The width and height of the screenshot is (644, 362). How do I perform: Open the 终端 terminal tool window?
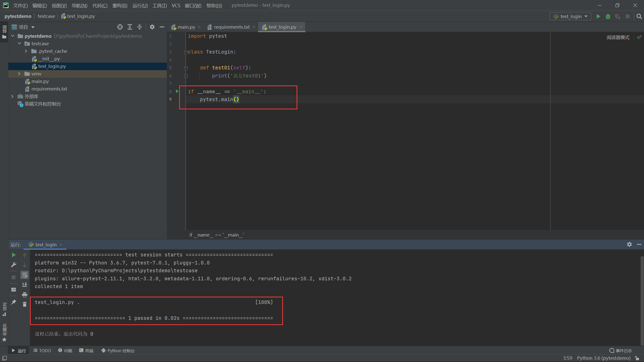86,350
